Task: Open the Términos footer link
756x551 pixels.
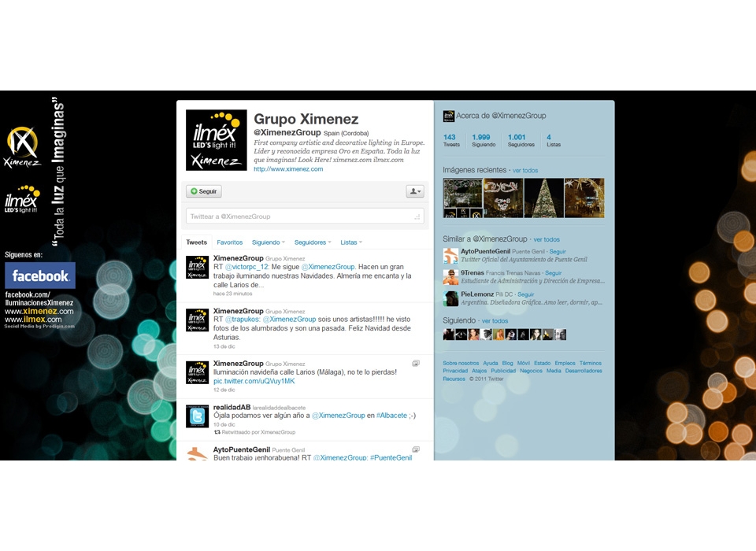Action: click(x=590, y=363)
